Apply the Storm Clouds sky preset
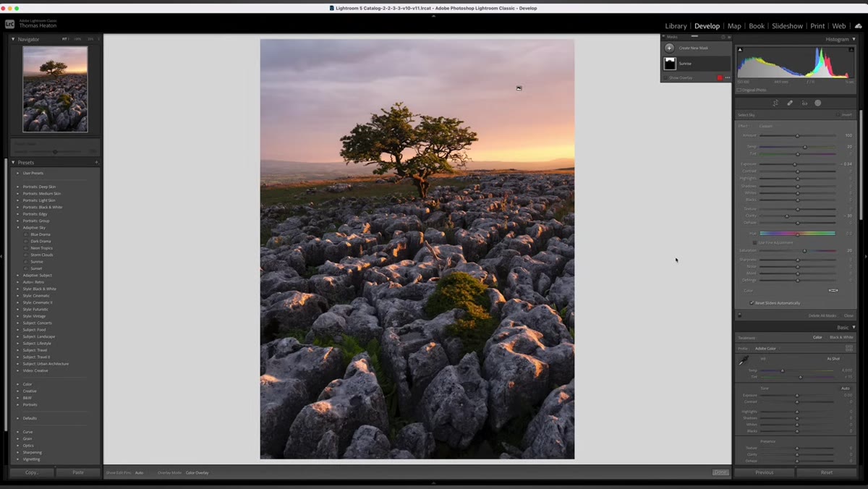 (42, 255)
